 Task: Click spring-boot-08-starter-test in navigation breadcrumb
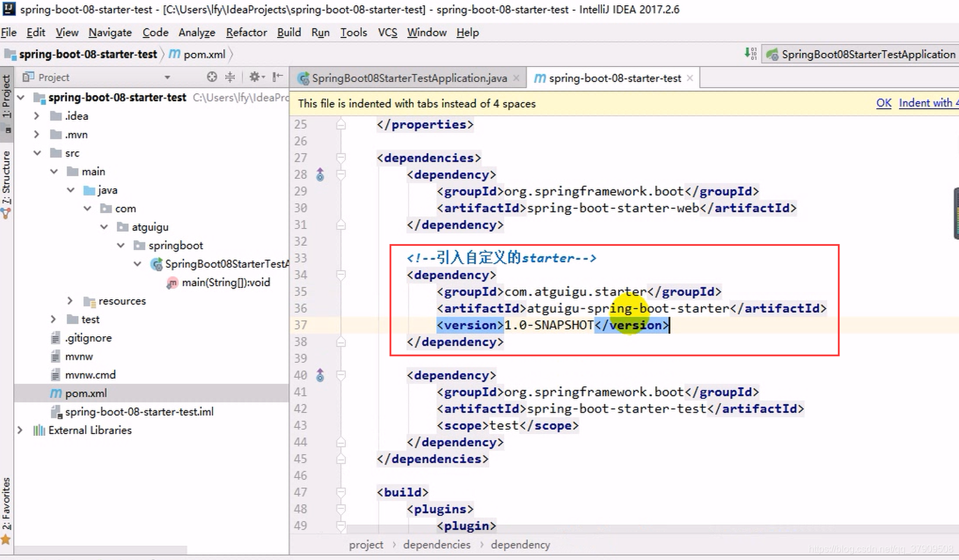coord(88,54)
